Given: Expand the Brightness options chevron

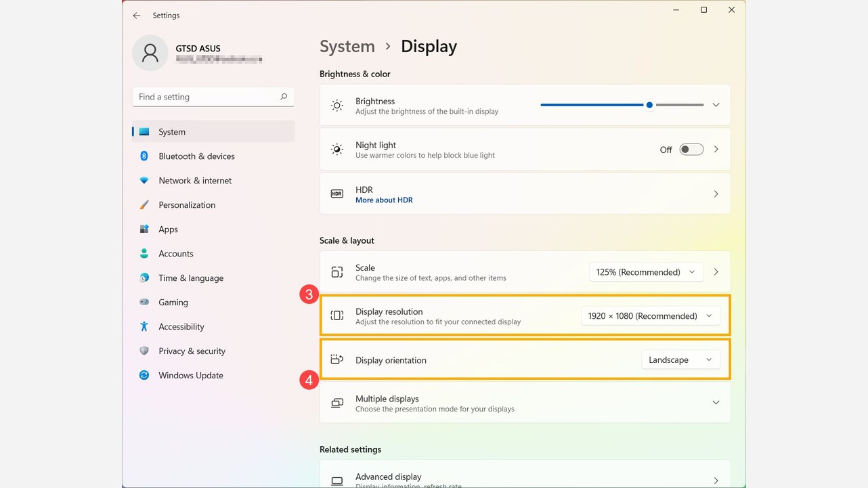Looking at the screenshot, I should 716,105.
